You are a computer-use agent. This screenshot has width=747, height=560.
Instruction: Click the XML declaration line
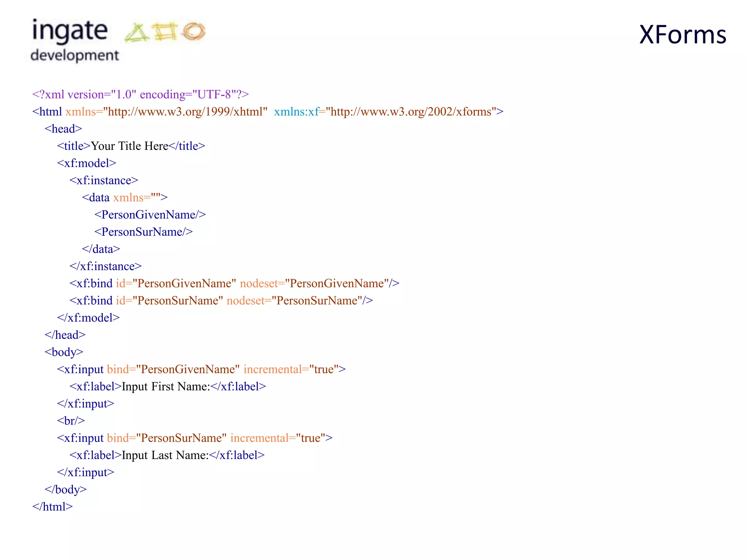[140, 94]
